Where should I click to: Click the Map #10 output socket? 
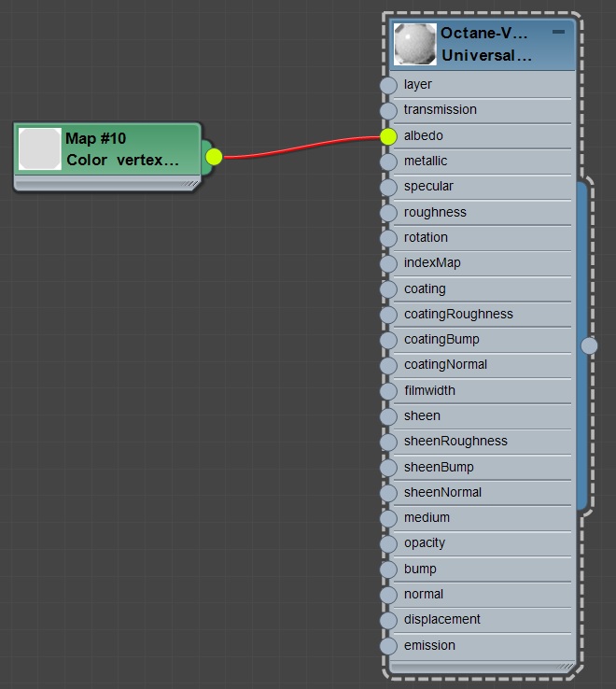[214, 157]
